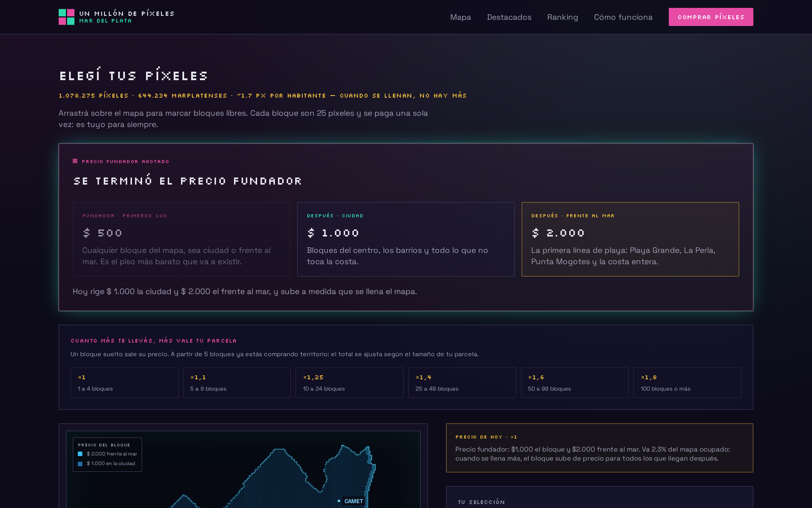This screenshot has width=812, height=508.
Task: Click the ×1,4 tier for 25 a 49 bloques
Action: pos(462,383)
